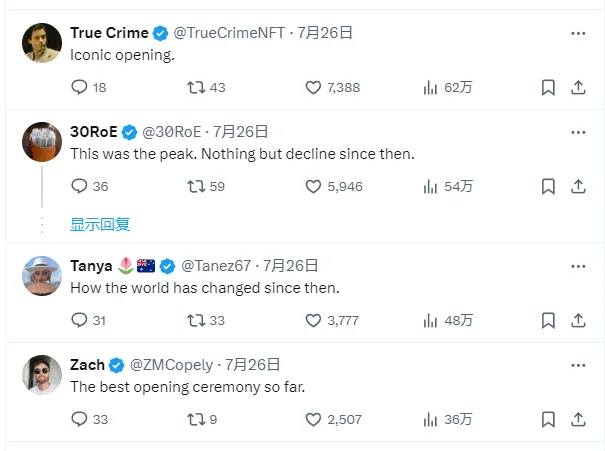Bookmark True Crime's tweet

[x=548, y=88]
